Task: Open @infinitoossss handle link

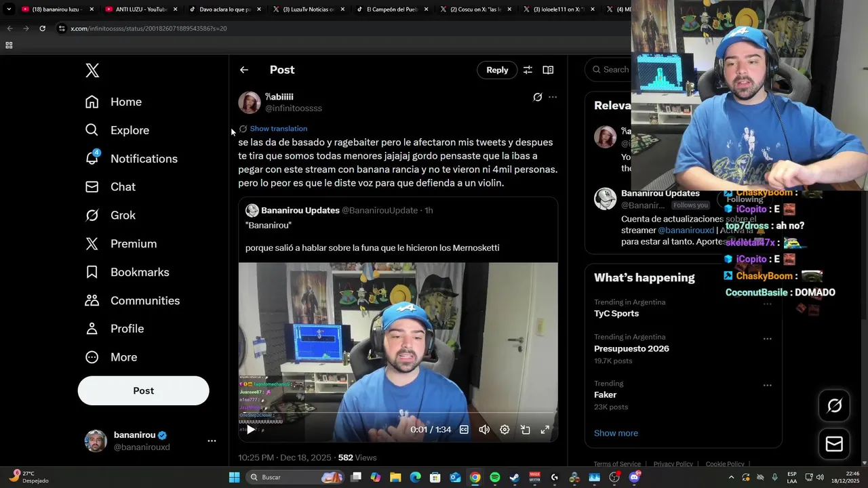Action: pos(293,108)
